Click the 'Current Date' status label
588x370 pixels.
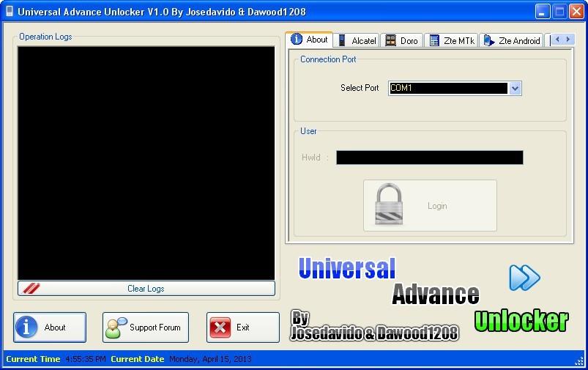click(x=137, y=359)
